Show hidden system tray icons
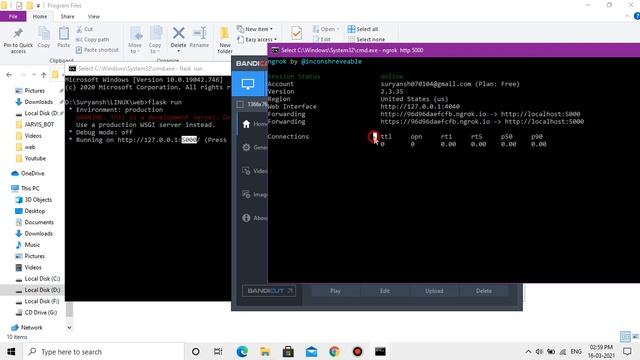This screenshot has height=360, width=640. [528, 351]
